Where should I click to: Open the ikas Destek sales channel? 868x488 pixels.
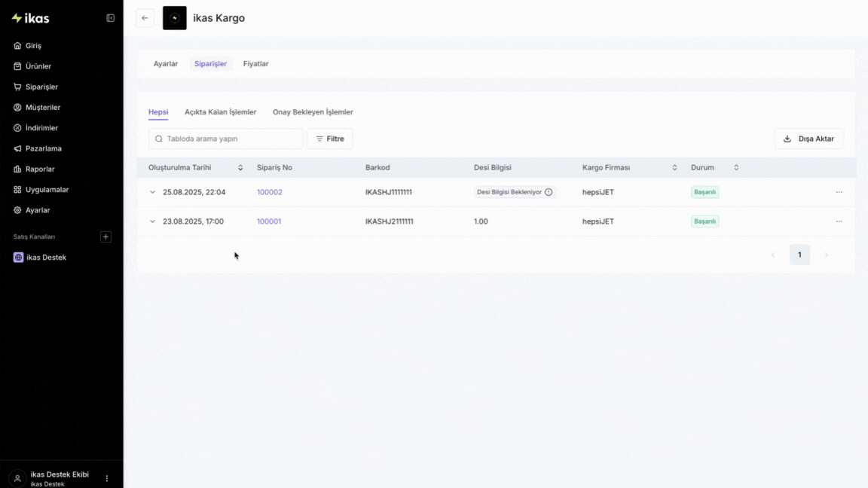(x=46, y=258)
